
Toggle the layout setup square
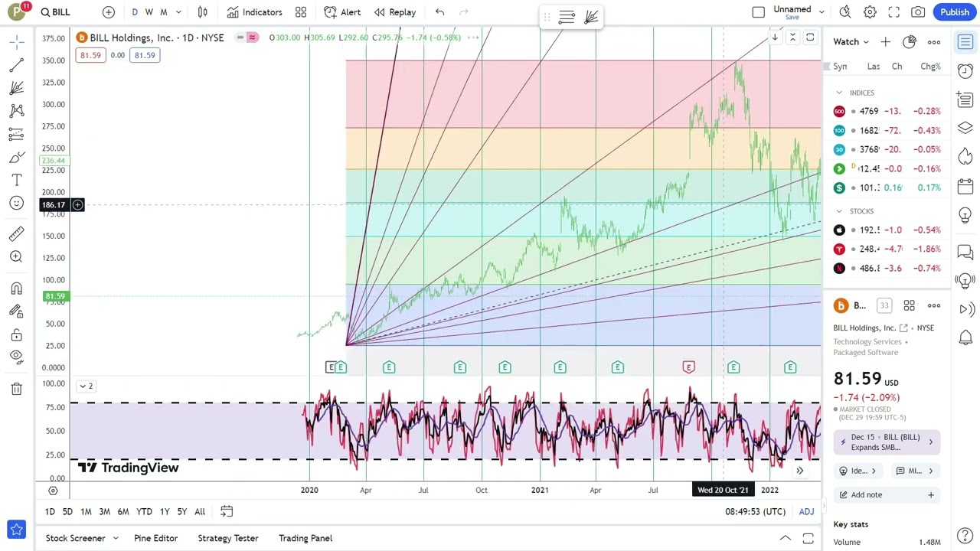tap(758, 12)
